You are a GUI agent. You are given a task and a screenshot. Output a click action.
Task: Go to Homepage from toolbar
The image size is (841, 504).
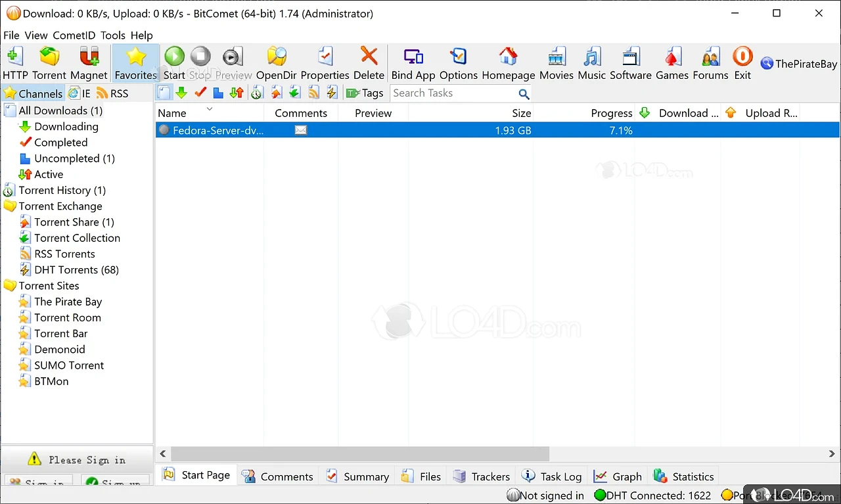(509, 63)
